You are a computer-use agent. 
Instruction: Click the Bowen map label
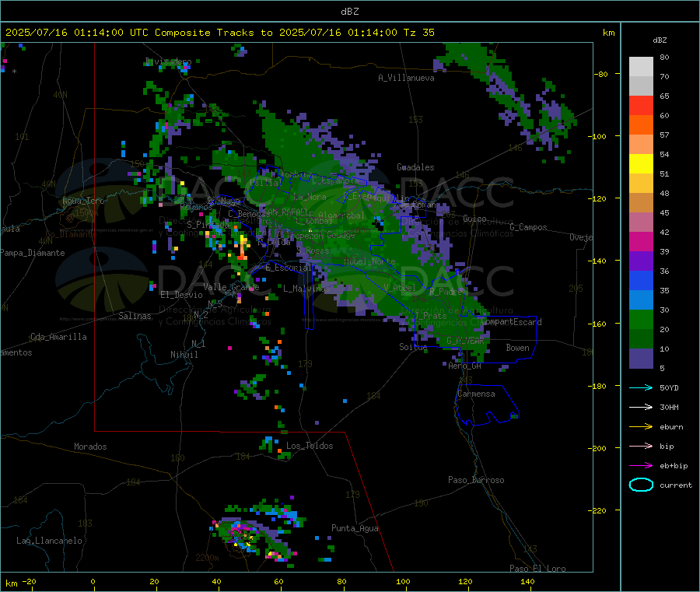518,348
